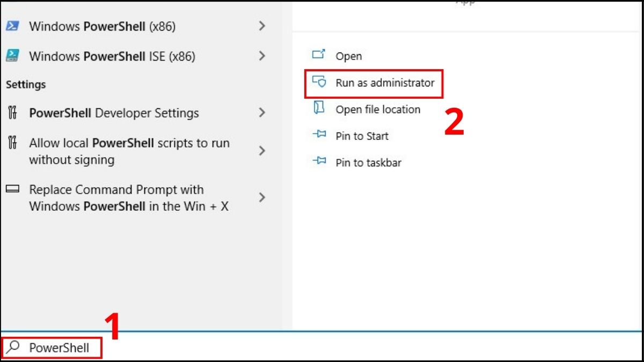This screenshot has width=644, height=362.
Task: Click the pin icon beside Pin to taskbar
Action: point(318,162)
